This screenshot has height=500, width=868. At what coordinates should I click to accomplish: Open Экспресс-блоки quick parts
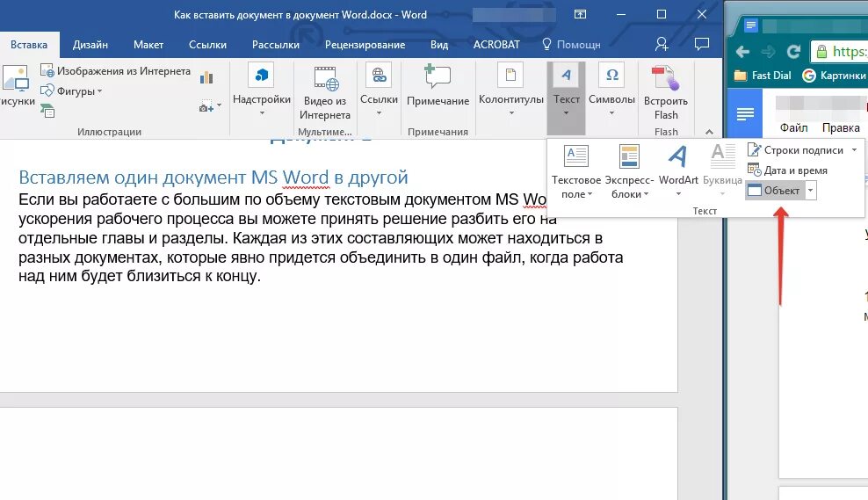point(629,171)
